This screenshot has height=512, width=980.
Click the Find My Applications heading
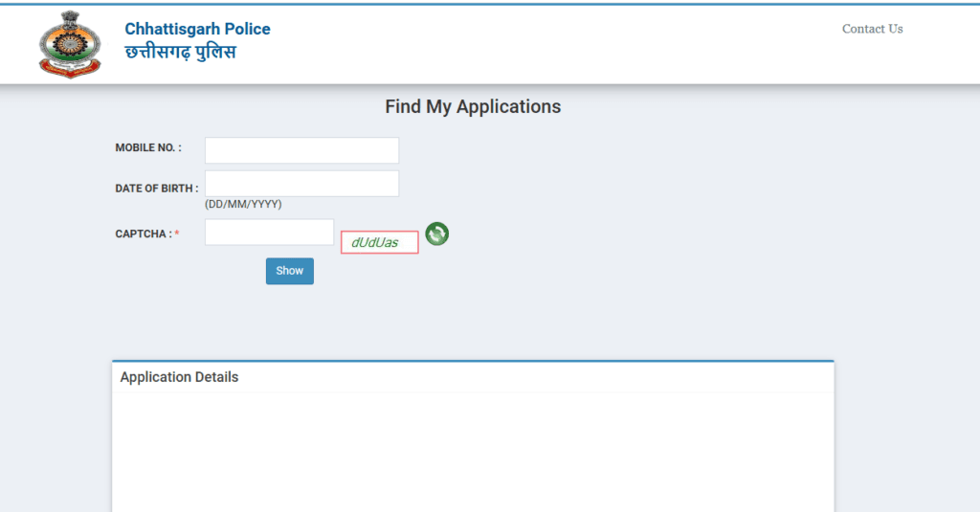point(473,107)
